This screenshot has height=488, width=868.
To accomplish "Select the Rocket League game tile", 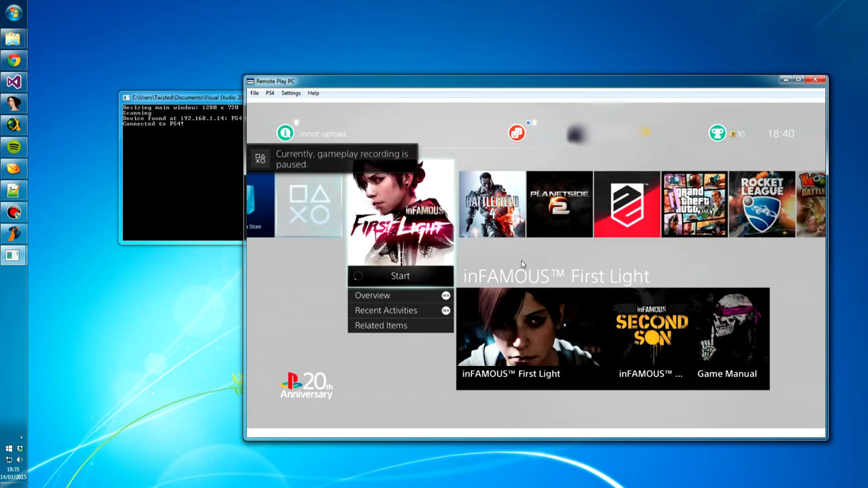I will pyautogui.click(x=762, y=204).
